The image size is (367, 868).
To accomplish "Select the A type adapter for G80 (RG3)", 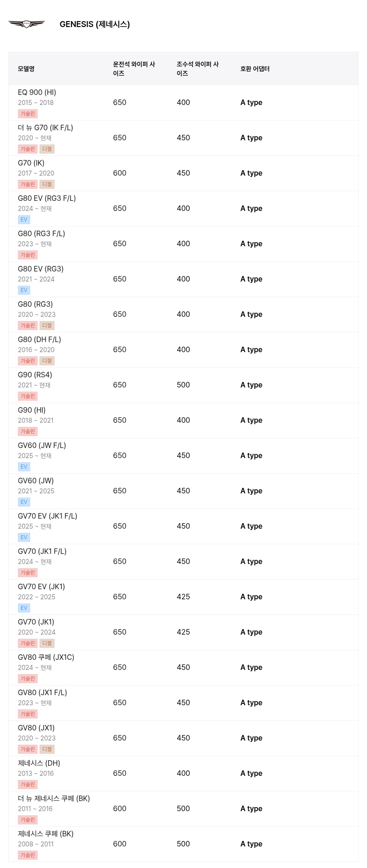I will point(251,315).
